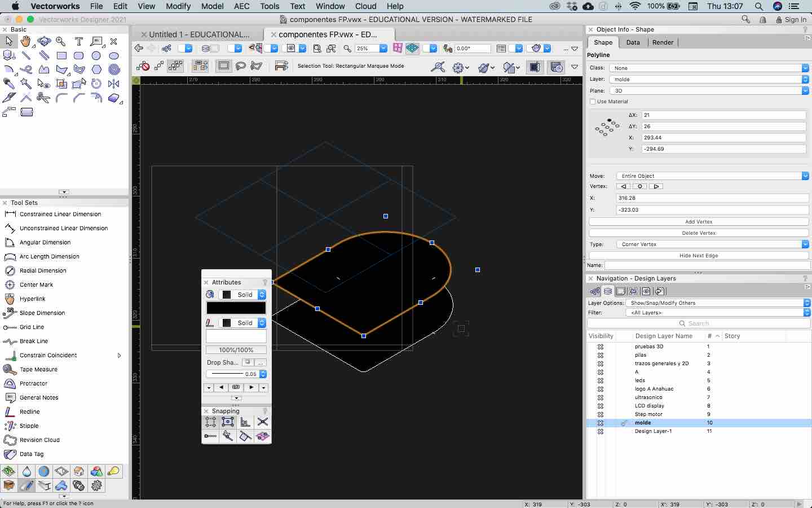This screenshot has width=812, height=508.
Task: Select the Trim scissors tool
Action: click(43, 98)
